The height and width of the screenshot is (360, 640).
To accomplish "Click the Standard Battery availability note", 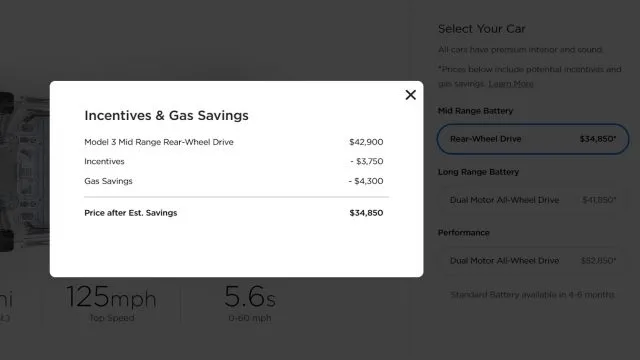I will pyautogui.click(x=532, y=295).
